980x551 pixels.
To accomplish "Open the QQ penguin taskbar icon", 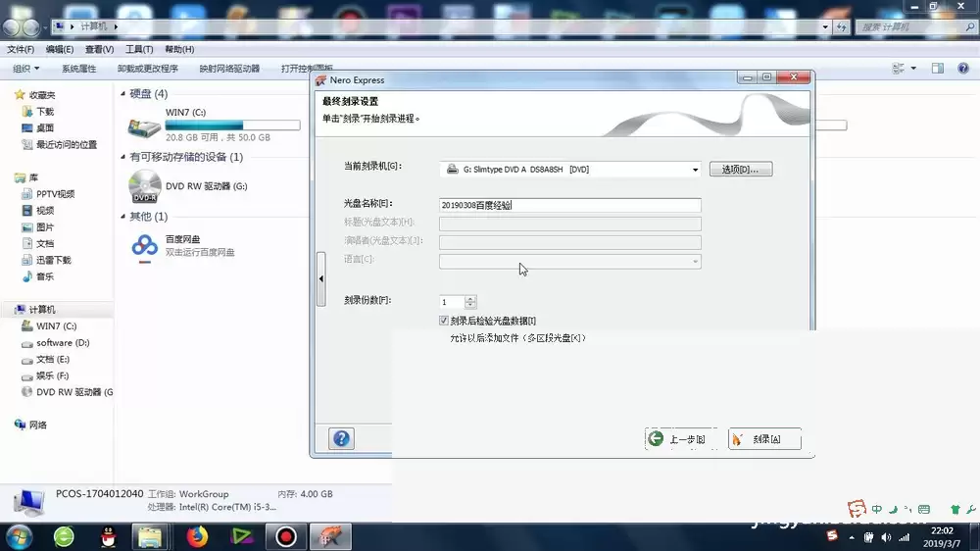I will (x=108, y=536).
